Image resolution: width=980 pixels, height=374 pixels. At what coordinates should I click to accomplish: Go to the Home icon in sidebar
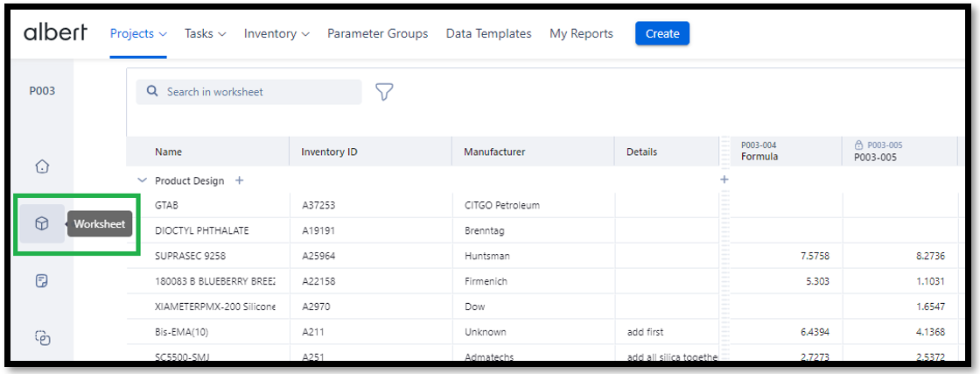coord(41,166)
